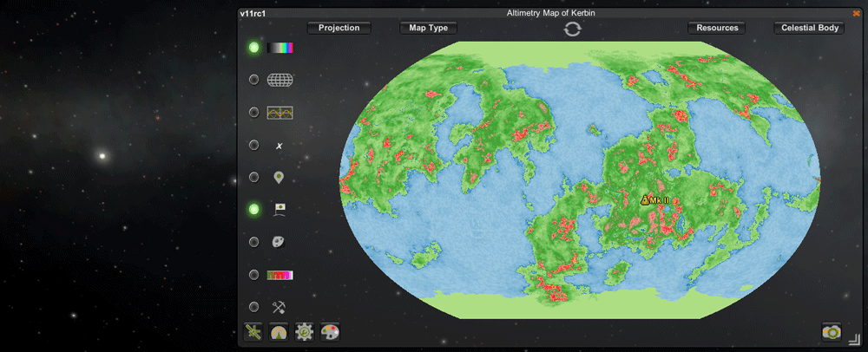868x352 pixels.
Task: Disable the flag markers toggle
Action: click(x=254, y=210)
